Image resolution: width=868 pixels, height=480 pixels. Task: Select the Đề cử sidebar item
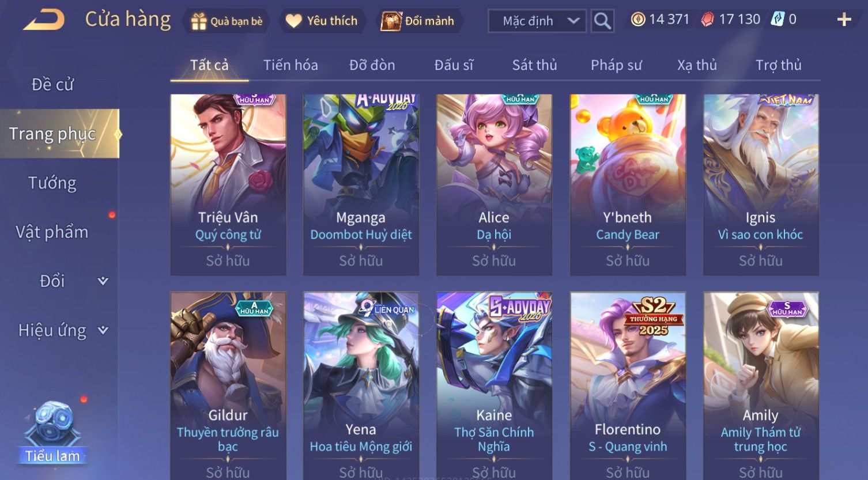coord(52,85)
